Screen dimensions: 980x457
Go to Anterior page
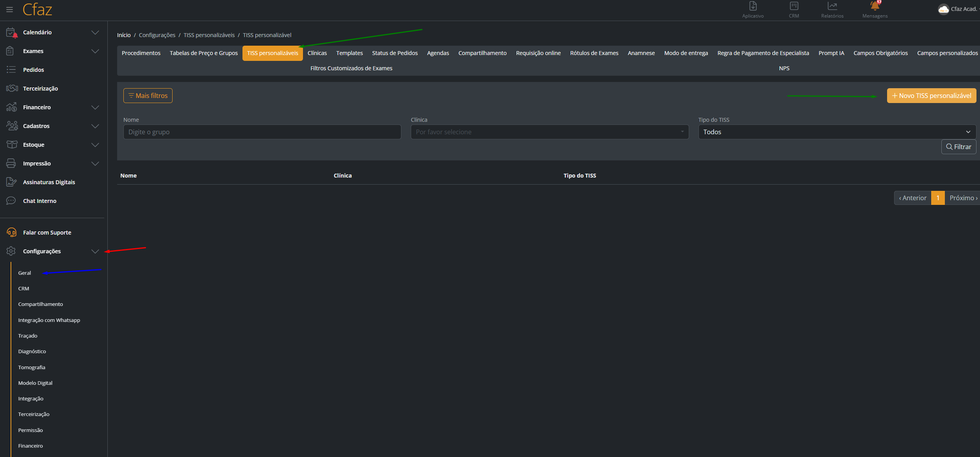912,198
